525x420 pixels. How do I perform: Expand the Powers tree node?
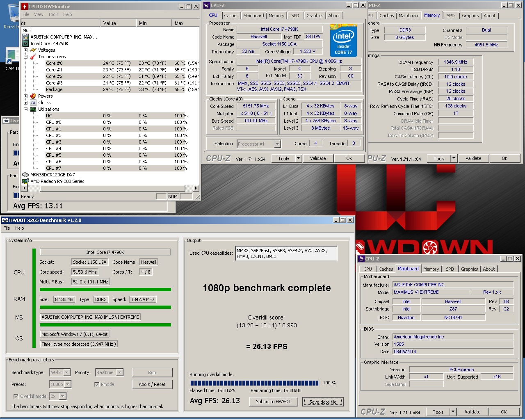(x=25, y=96)
